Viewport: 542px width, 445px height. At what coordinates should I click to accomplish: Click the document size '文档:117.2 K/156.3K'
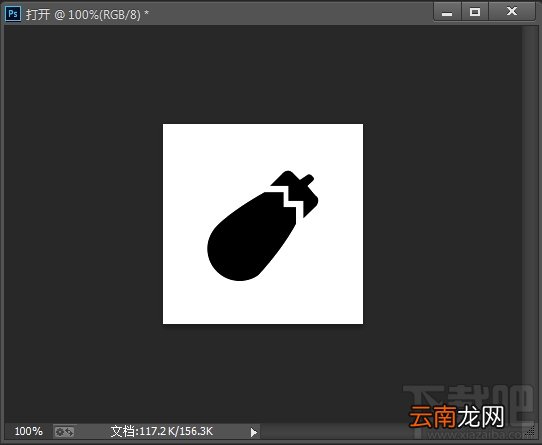click(162, 431)
